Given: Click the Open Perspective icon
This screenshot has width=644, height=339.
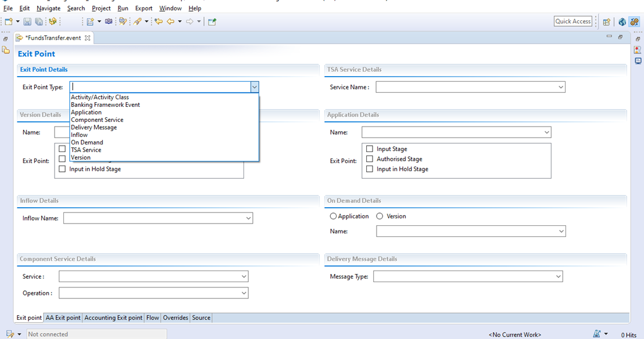Looking at the screenshot, I should (607, 21).
